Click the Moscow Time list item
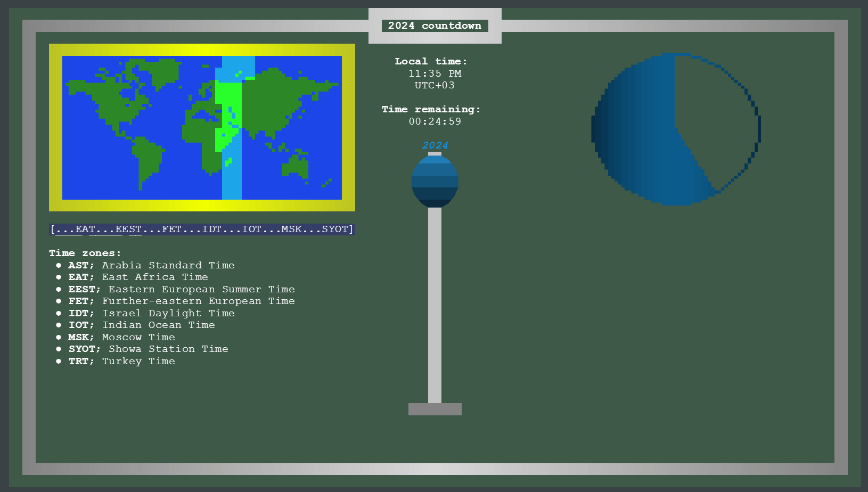This screenshot has width=868, height=492. point(121,337)
